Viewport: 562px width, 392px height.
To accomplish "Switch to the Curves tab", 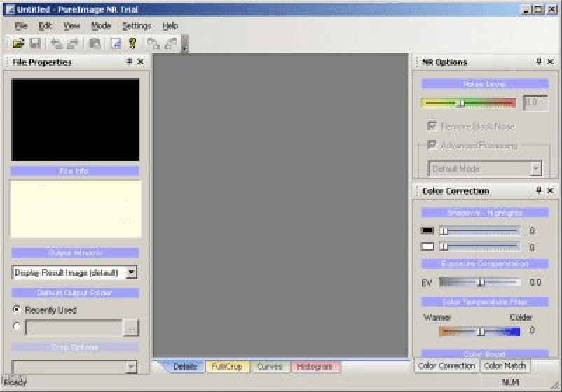I will pos(270,367).
